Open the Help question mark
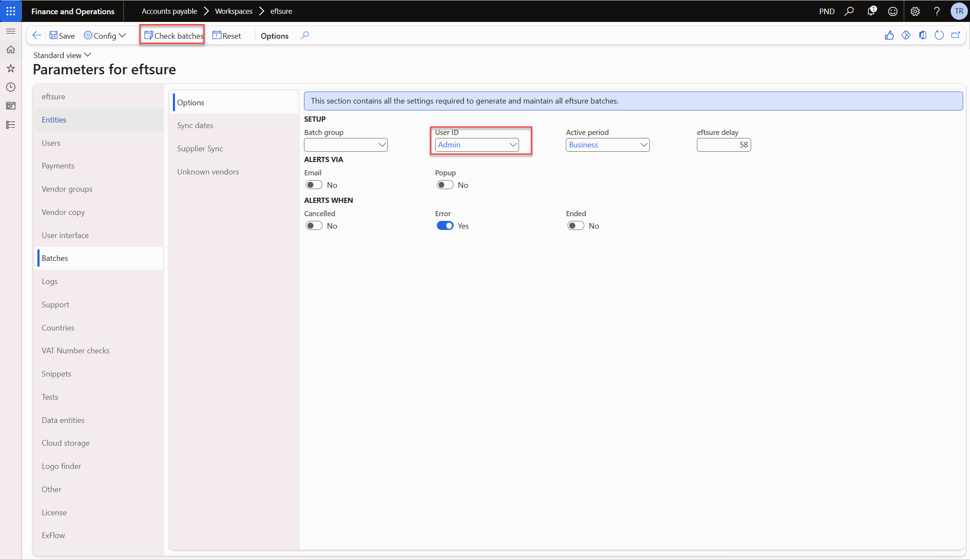This screenshot has width=970, height=560. pos(937,11)
